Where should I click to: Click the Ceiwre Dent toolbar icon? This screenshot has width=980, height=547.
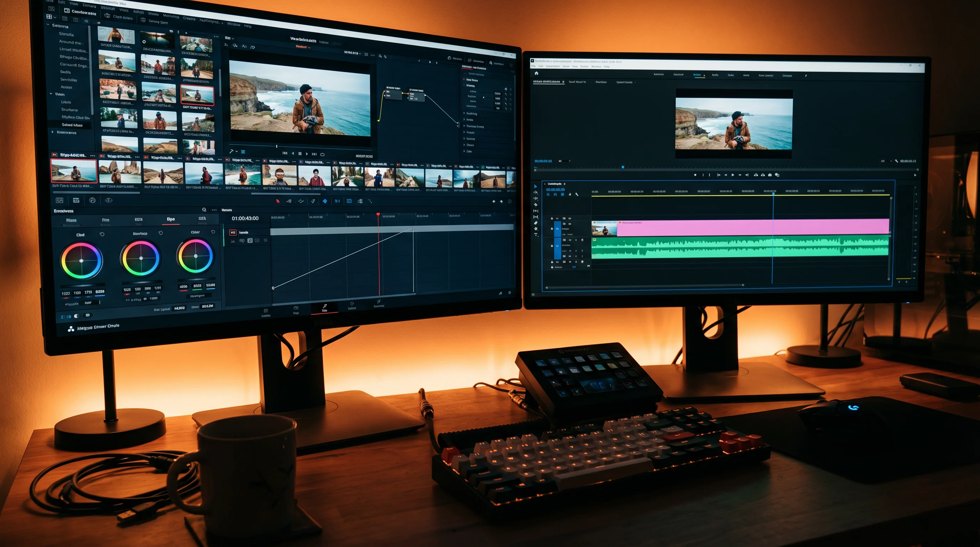144,20
